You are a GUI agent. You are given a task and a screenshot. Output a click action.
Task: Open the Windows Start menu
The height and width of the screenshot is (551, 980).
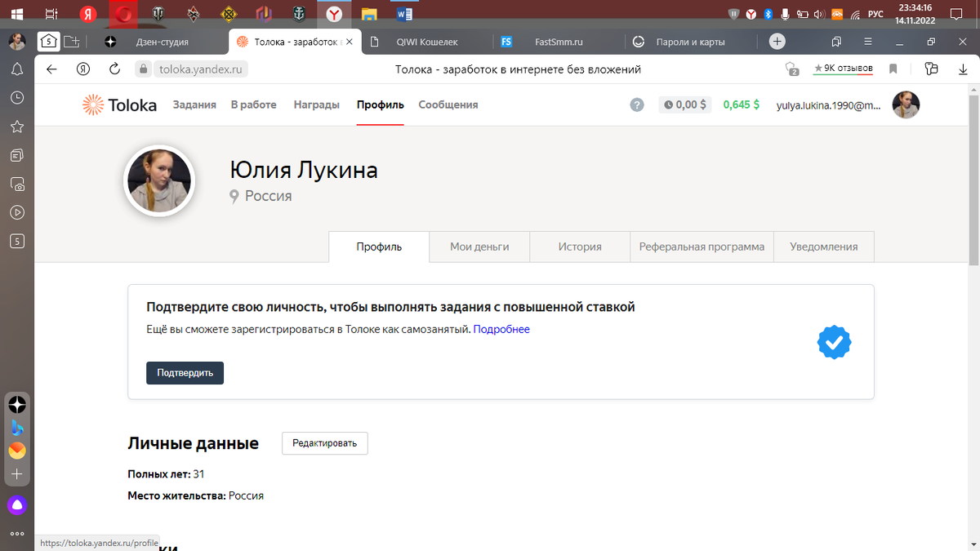tap(17, 14)
